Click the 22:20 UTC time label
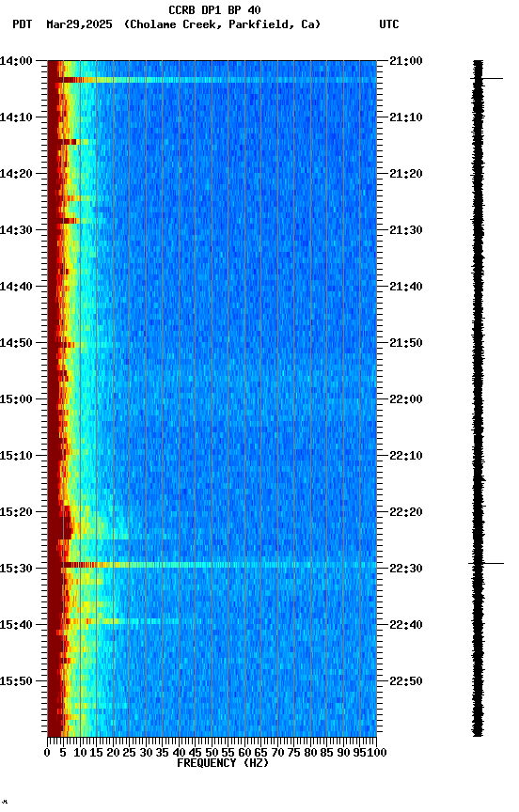Viewport: 519px width, 812px height. coord(406,512)
